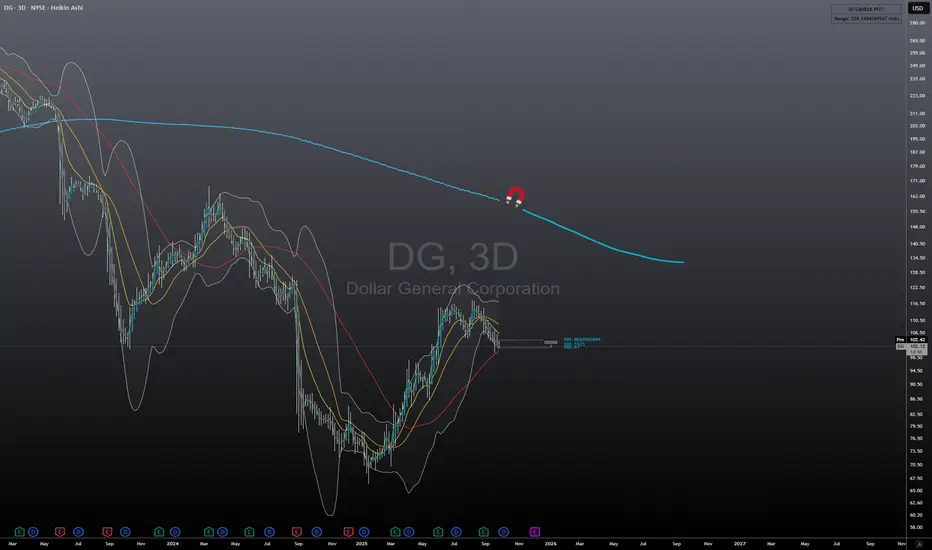Click the 280.00 price axis label

(917, 23)
